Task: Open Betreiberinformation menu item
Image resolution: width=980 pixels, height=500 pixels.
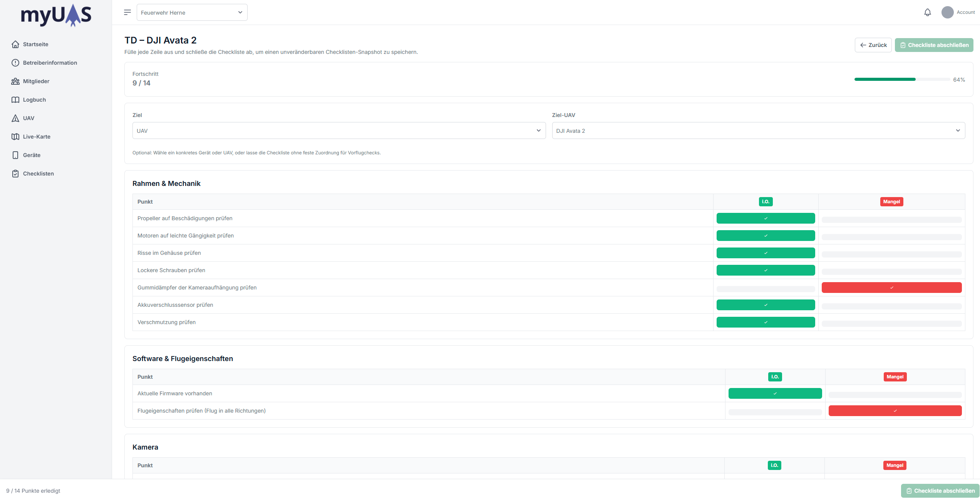Action: [x=50, y=63]
